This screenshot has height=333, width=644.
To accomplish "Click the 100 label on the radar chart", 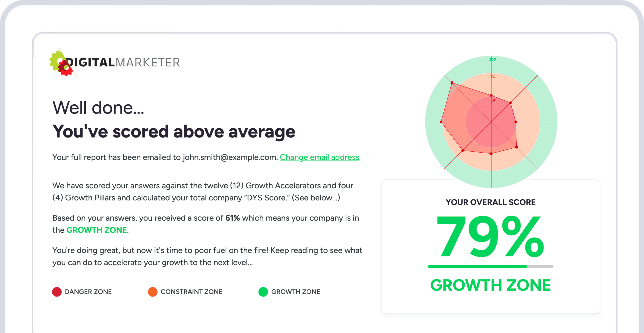I will [x=493, y=59].
